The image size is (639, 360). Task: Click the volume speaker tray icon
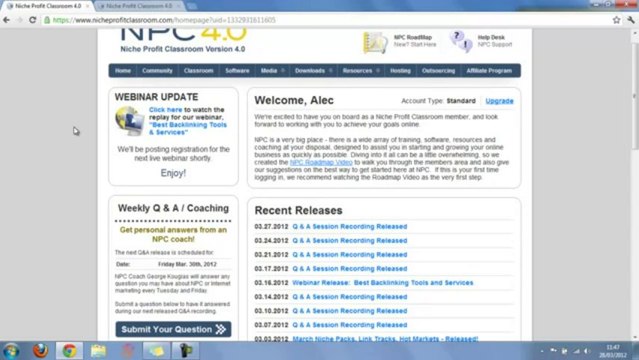click(587, 351)
